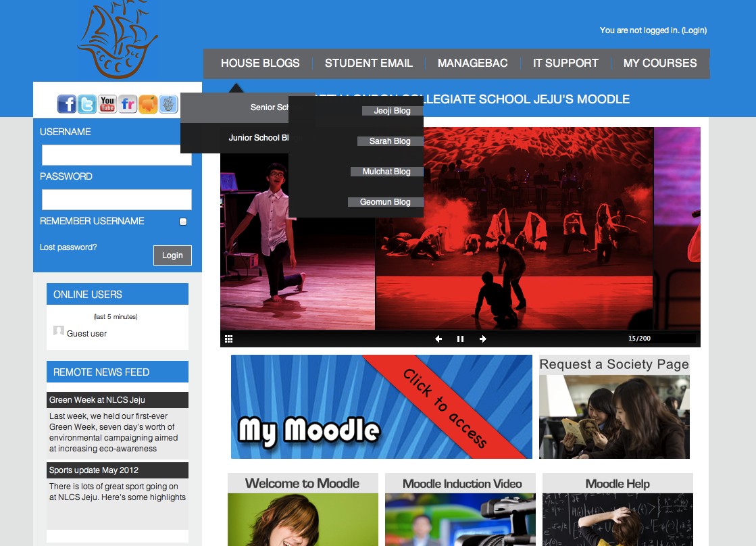The height and width of the screenshot is (546, 756).
Task: Click the Login button in the form
Action: (x=172, y=255)
